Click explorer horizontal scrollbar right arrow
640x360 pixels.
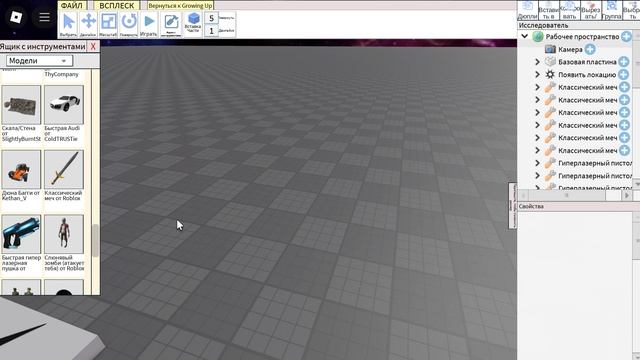pos(627,196)
